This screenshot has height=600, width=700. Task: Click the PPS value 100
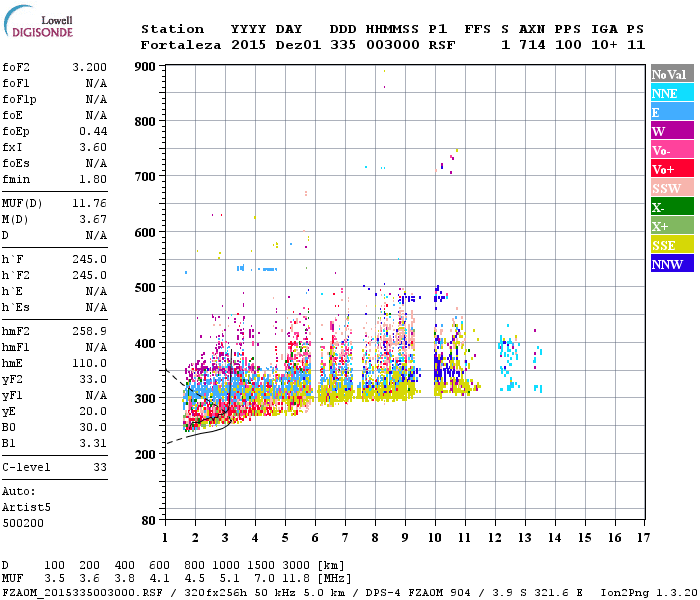pyautogui.click(x=568, y=45)
